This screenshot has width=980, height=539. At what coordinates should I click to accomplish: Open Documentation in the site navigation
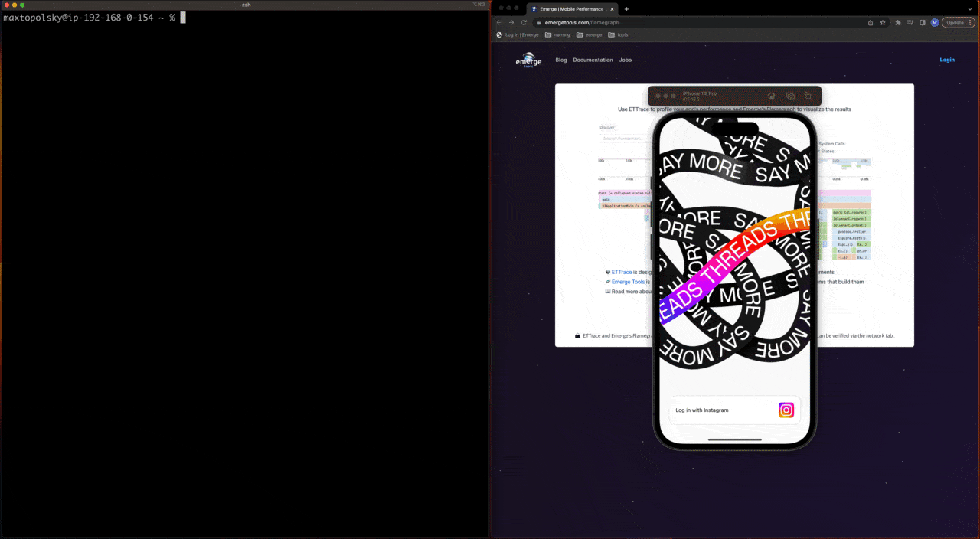pyautogui.click(x=593, y=60)
